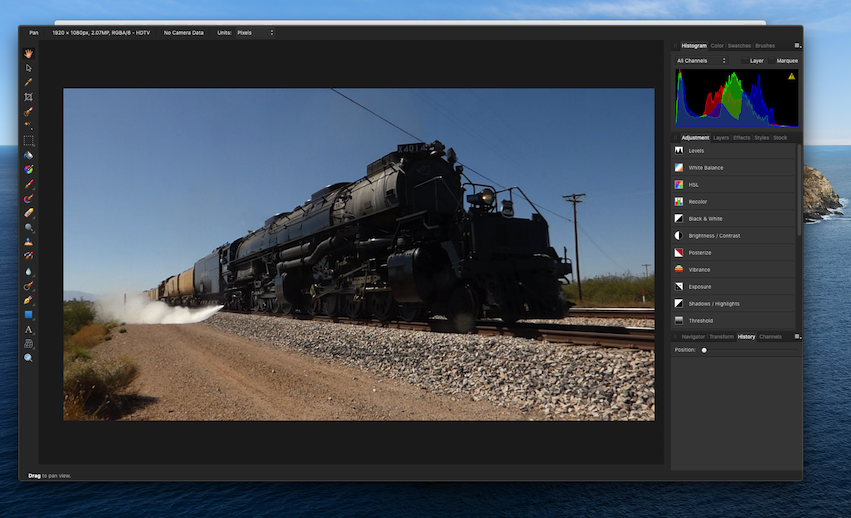
Task: Add an HSL adjustment
Action: coord(734,185)
